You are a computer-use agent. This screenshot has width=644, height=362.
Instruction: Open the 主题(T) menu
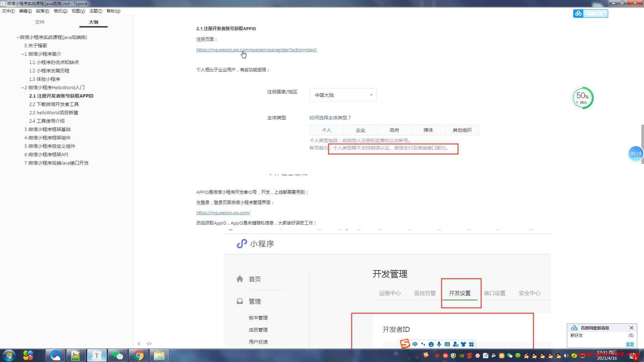click(x=96, y=11)
